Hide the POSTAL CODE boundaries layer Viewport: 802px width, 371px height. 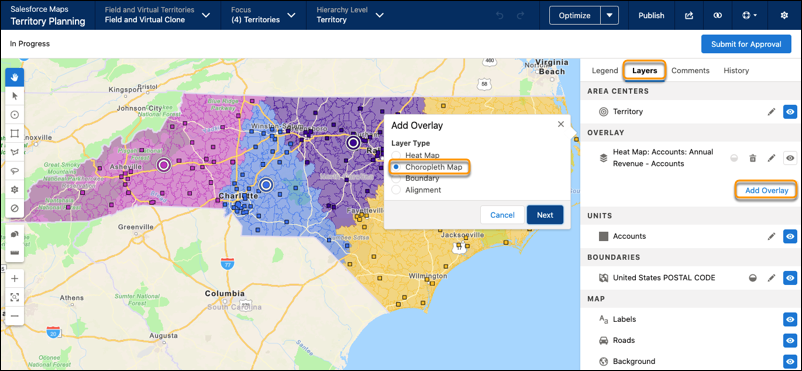pyautogui.click(x=790, y=278)
